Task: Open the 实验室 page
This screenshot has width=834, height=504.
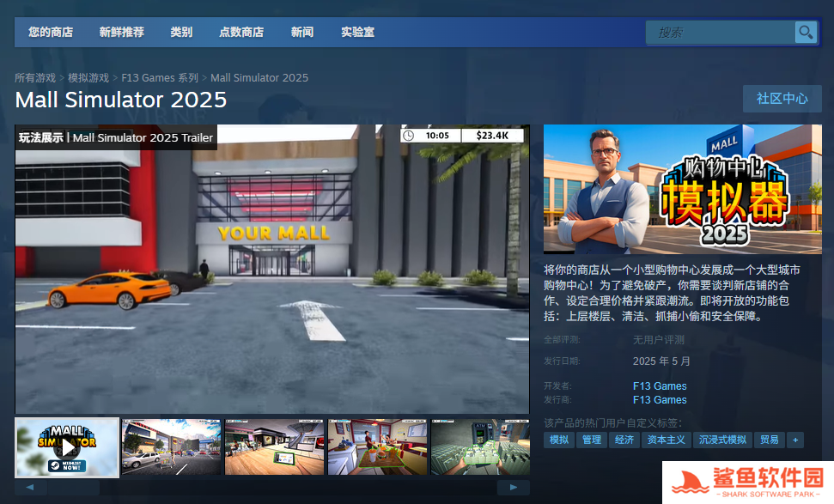Action: click(x=357, y=33)
